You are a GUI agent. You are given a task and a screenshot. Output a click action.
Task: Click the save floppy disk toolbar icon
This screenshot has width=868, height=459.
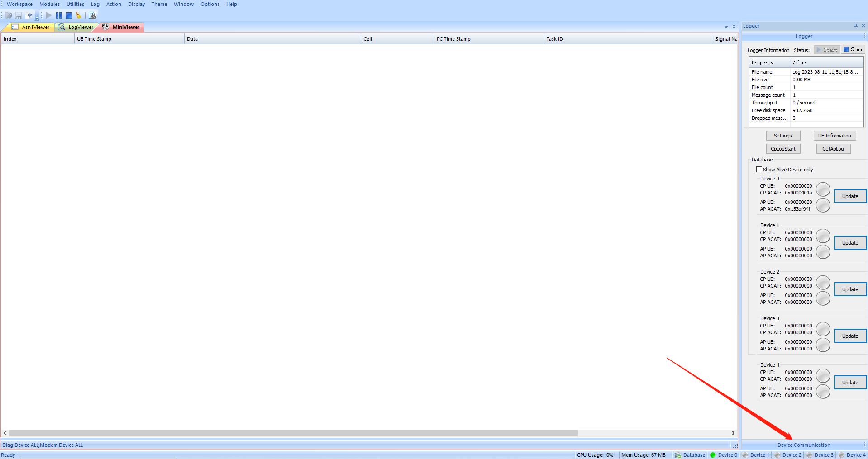coord(19,15)
